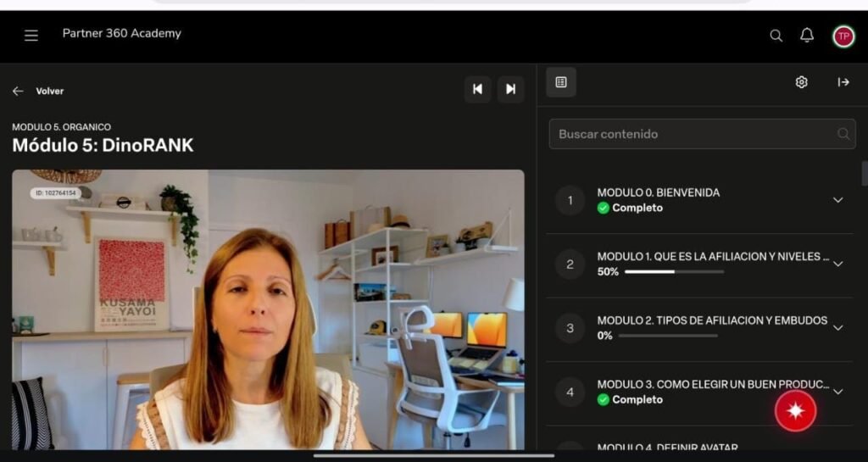The height and width of the screenshot is (462, 868).
Task: Click the search icon in Buscar contenido field
Action: (843, 134)
